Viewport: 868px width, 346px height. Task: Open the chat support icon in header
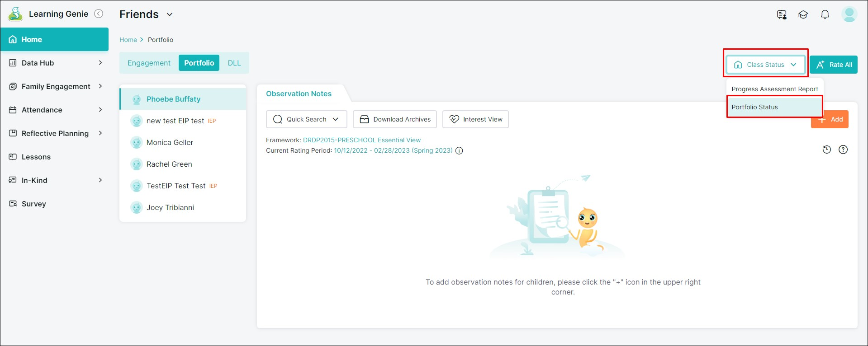782,14
